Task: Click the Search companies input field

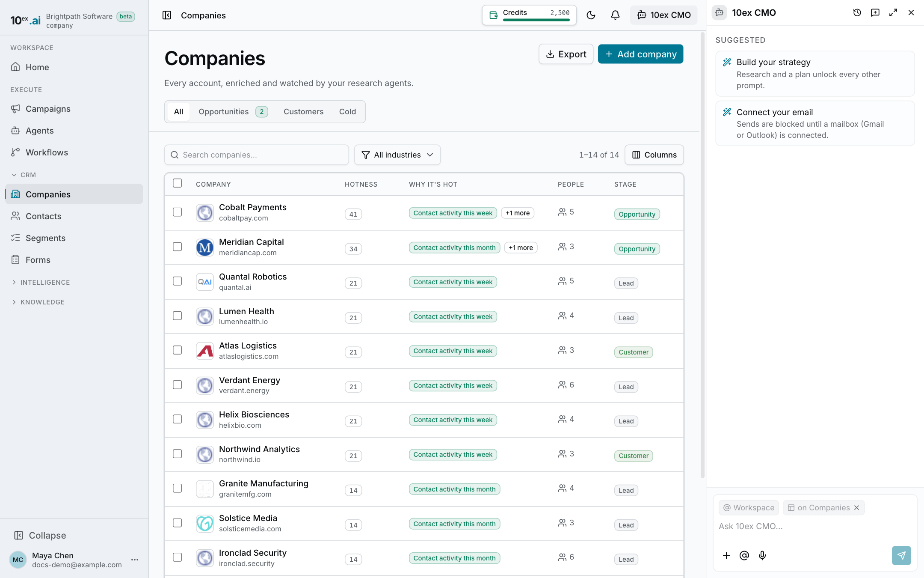Action: 257,155
